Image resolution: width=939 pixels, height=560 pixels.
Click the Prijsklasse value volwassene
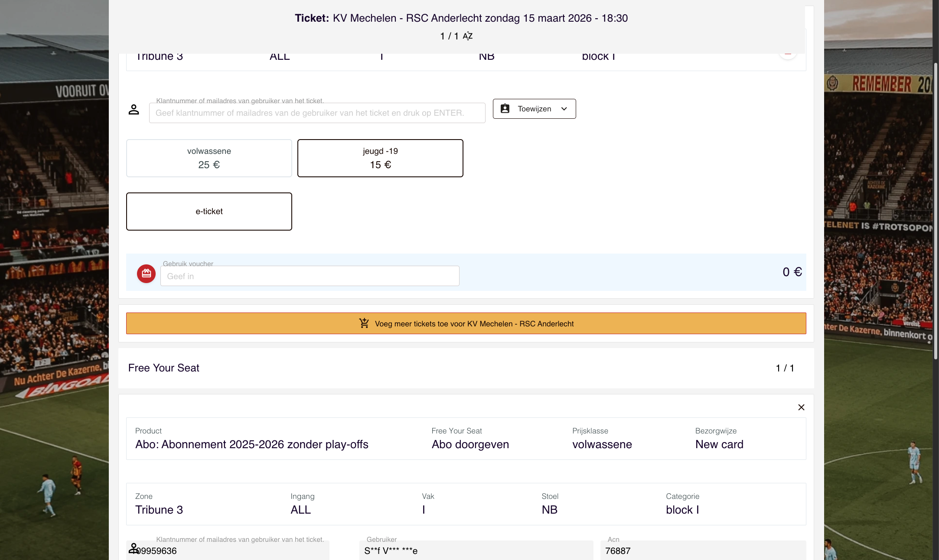pos(602,445)
